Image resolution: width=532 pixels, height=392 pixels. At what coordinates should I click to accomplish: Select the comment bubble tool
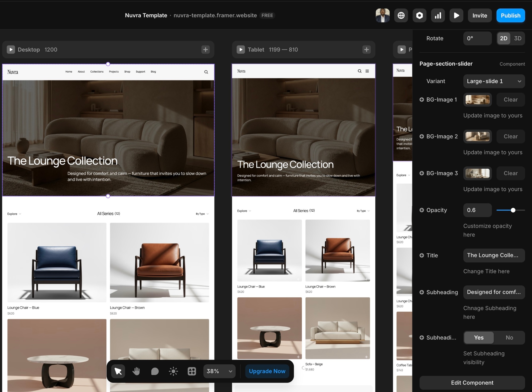pyautogui.click(x=155, y=371)
